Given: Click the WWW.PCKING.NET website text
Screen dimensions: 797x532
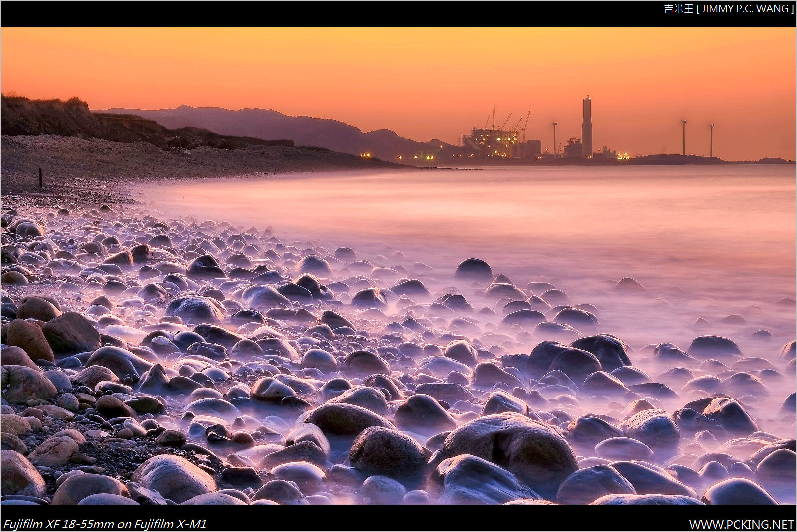Looking at the screenshot, I should [x=741, y=524].
